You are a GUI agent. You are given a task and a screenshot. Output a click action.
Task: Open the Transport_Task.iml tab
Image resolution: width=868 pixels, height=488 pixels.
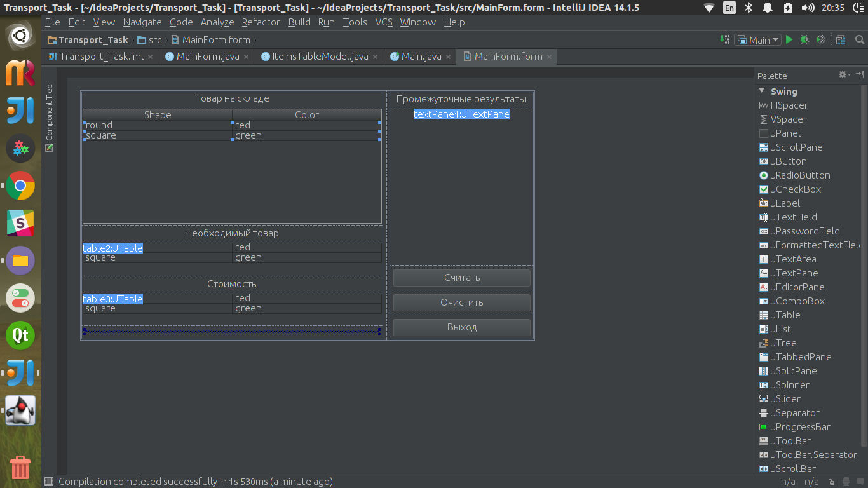point(100,57)
